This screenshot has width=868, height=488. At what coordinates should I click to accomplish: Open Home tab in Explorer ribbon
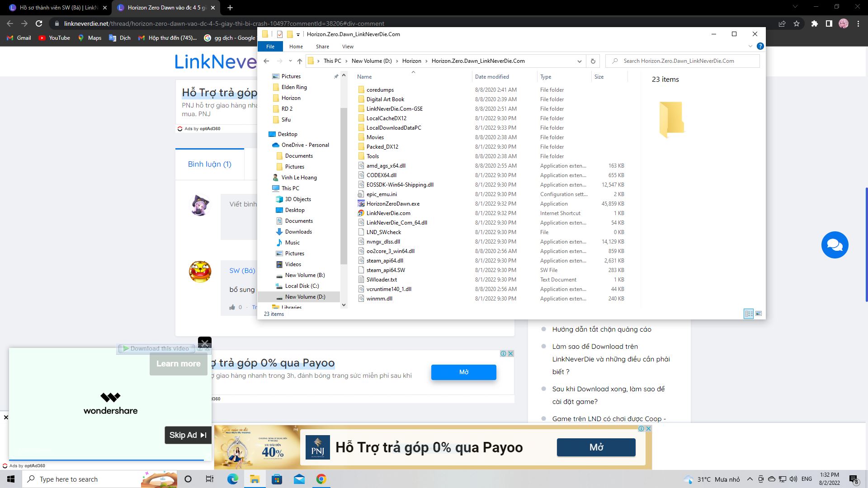296,47
